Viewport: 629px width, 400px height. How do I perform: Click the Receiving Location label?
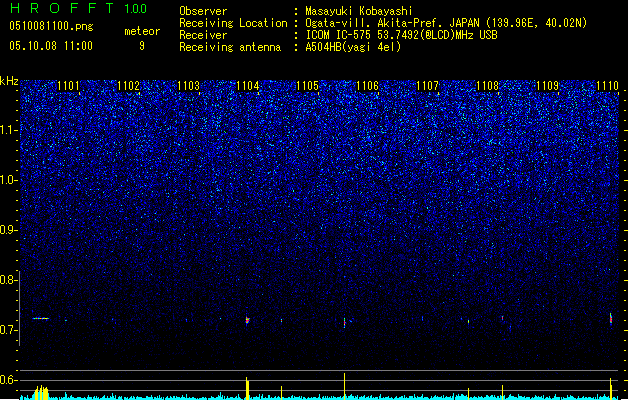(x=233, y=23)
